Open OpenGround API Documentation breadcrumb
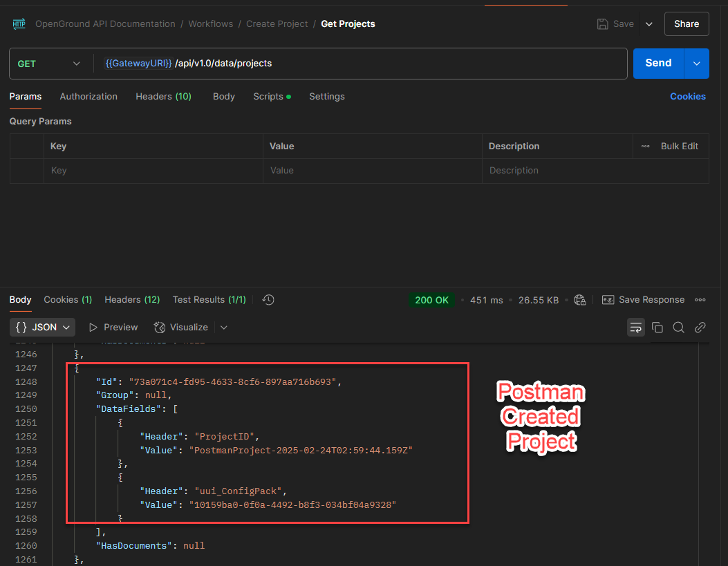The height and width of the screenshot is (566, 728). 105,24
